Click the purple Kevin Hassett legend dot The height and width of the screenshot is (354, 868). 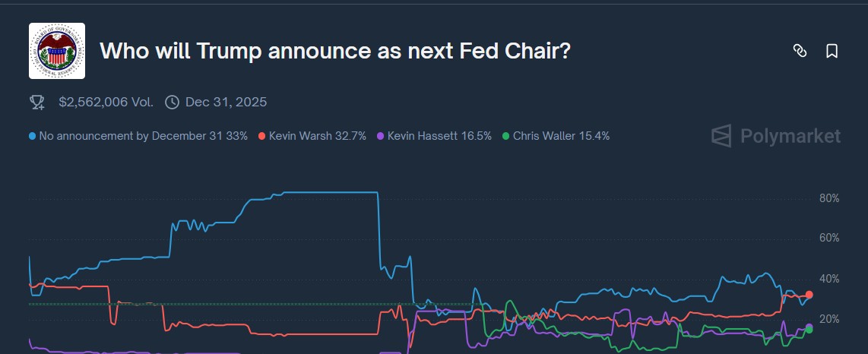(380, 136)
